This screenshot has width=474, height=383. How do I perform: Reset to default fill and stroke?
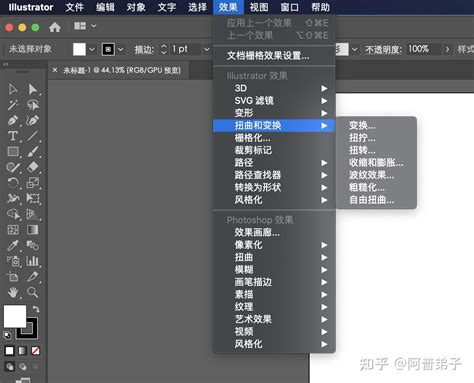pyautogui.click(x=7, y=335)
